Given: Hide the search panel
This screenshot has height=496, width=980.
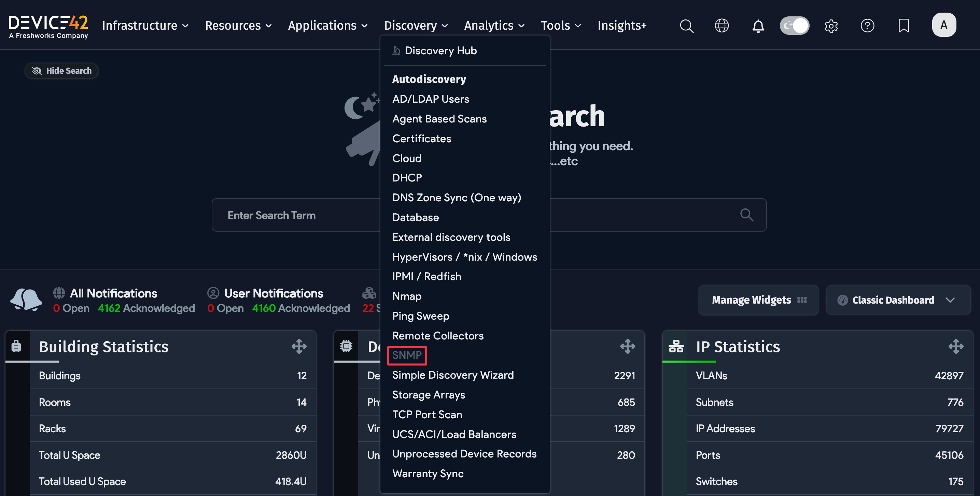Looking at the screenshot, I should (x=61, y=71).
